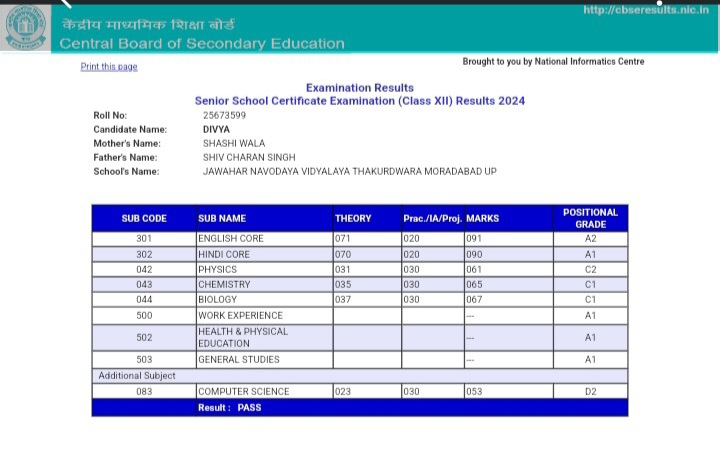Click subject code 503
The width and height of the screenshot is (720, 454).
[x=144, y=360]
